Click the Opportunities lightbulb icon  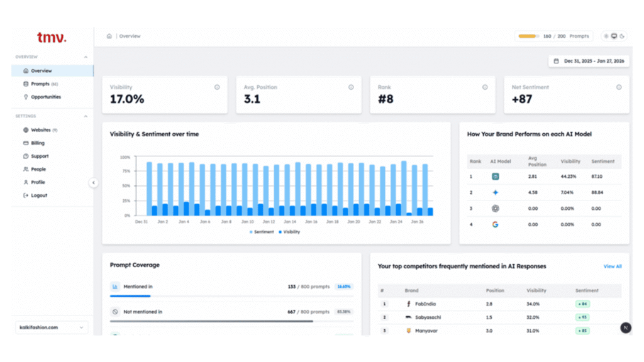pos(26,97)
